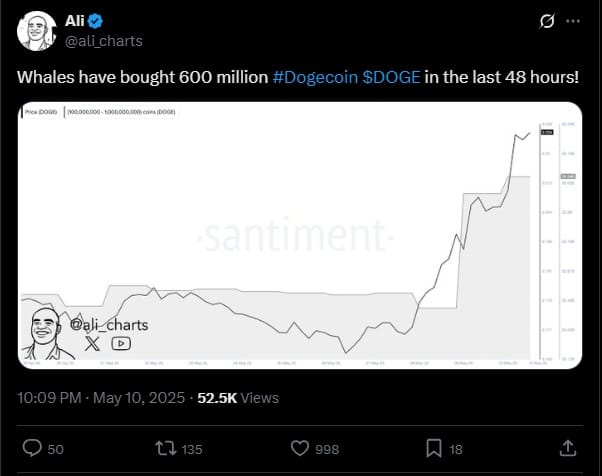Viewport: 602px width, 476px height.
Task: Click the YouTube play icon in chart watermark
Action: tap(121, 343)
